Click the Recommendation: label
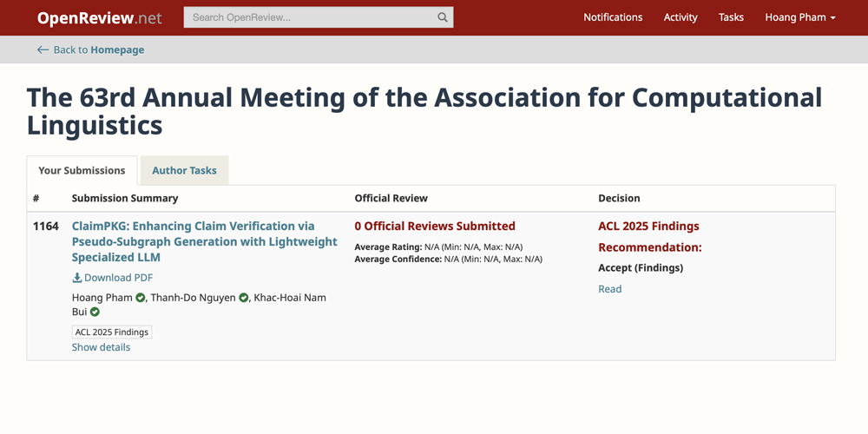868x434 pixels. coord(650,247)
